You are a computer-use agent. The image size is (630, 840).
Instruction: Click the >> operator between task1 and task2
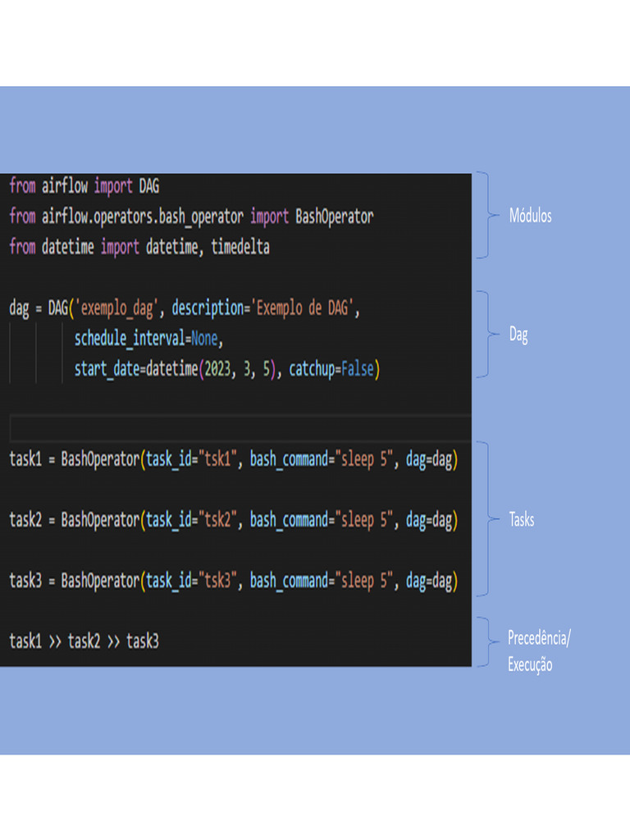pyautogui.click(x=55, y=641)
